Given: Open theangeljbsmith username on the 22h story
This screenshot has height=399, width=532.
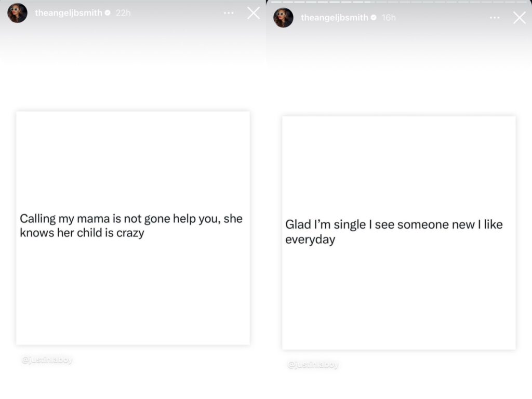Looking at the screenshot, I should [x=69, y=13].
